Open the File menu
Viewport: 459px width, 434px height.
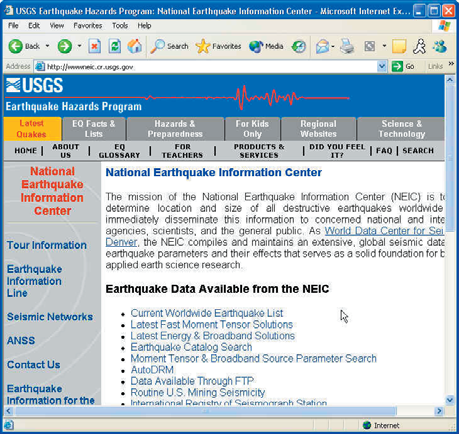tap(13, 26)
